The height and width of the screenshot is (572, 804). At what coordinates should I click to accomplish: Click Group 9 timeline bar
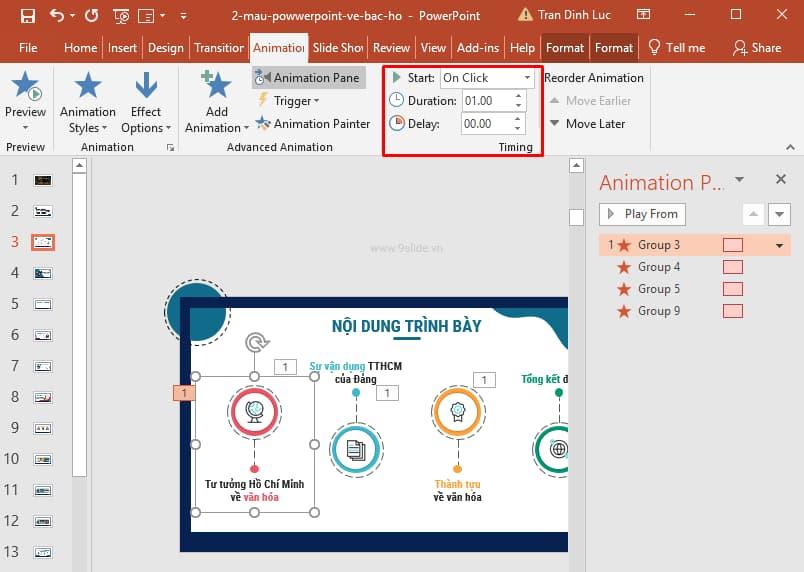[733, 311]
